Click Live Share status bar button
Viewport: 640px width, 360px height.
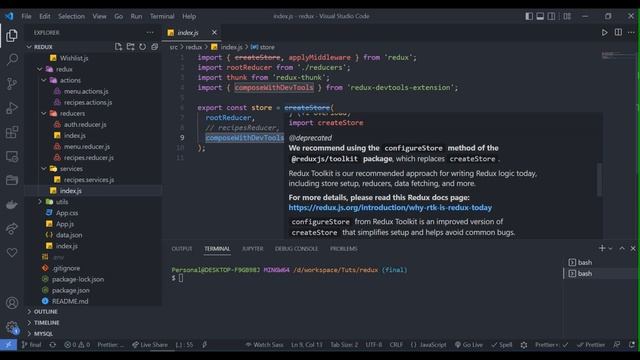click(x=150, y=345)
